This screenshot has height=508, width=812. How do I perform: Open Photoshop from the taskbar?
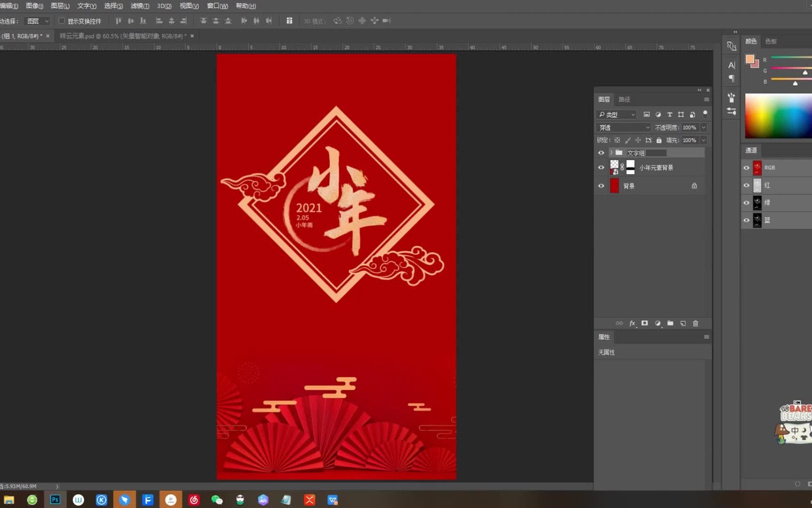55,500
